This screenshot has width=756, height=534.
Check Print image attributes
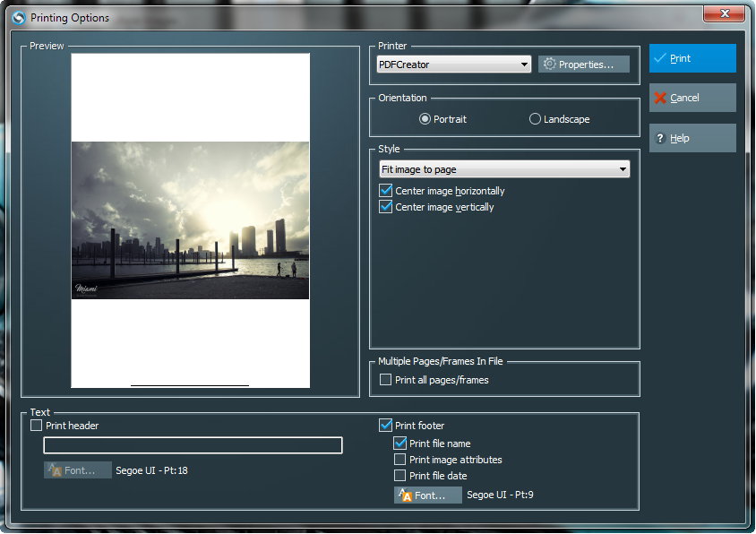(x=400, y=460)
